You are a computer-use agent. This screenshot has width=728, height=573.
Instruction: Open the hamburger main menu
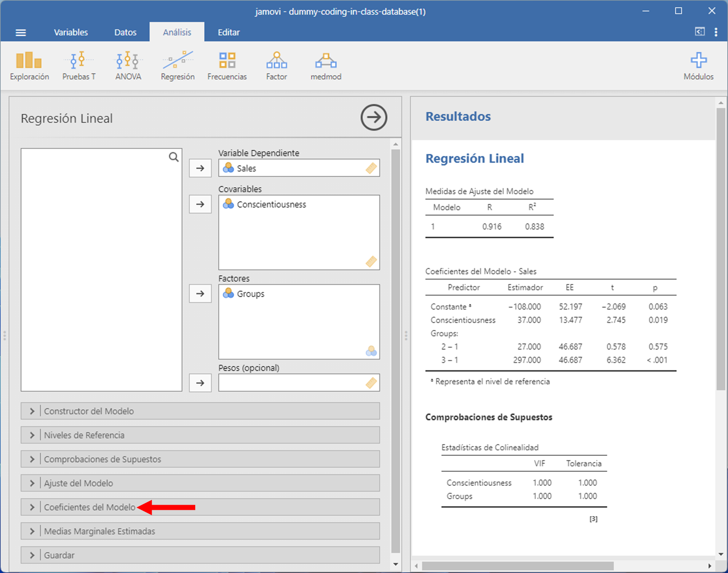[21, 32]
